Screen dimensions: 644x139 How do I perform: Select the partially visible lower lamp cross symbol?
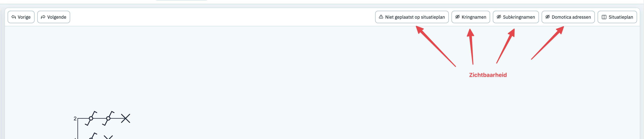point(108,137)
